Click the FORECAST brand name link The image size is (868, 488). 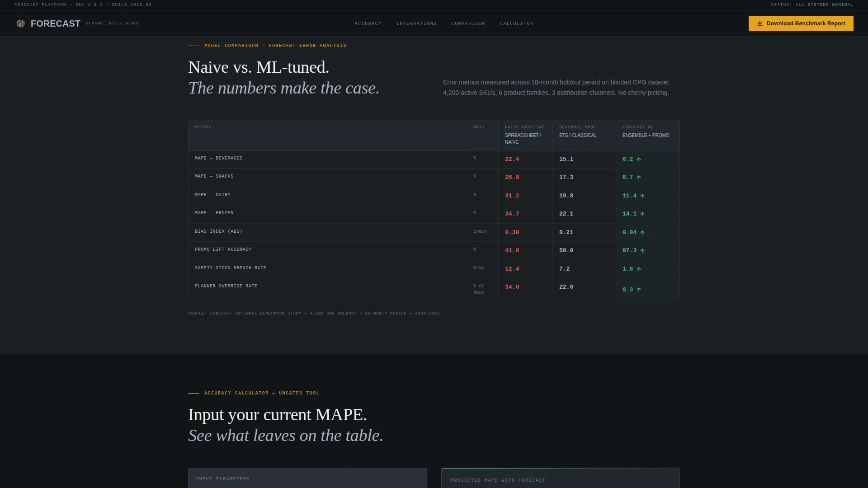tap(56, 23)
